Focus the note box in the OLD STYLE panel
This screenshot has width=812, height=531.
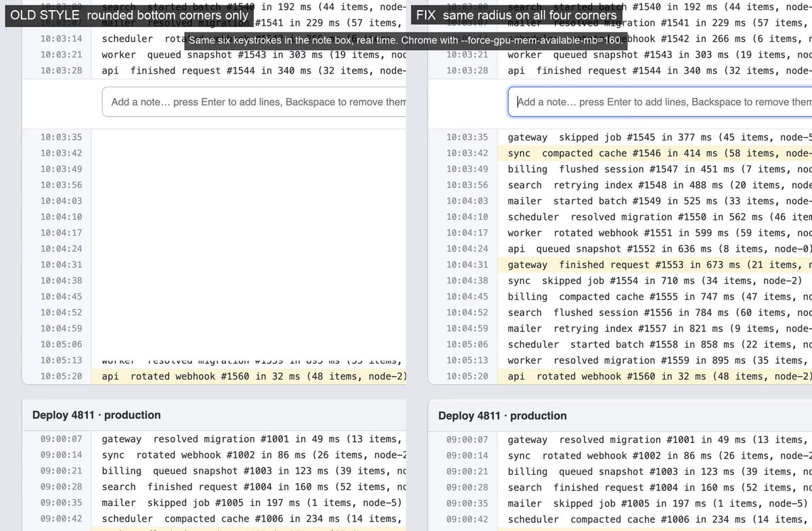[x=254, y=102]
